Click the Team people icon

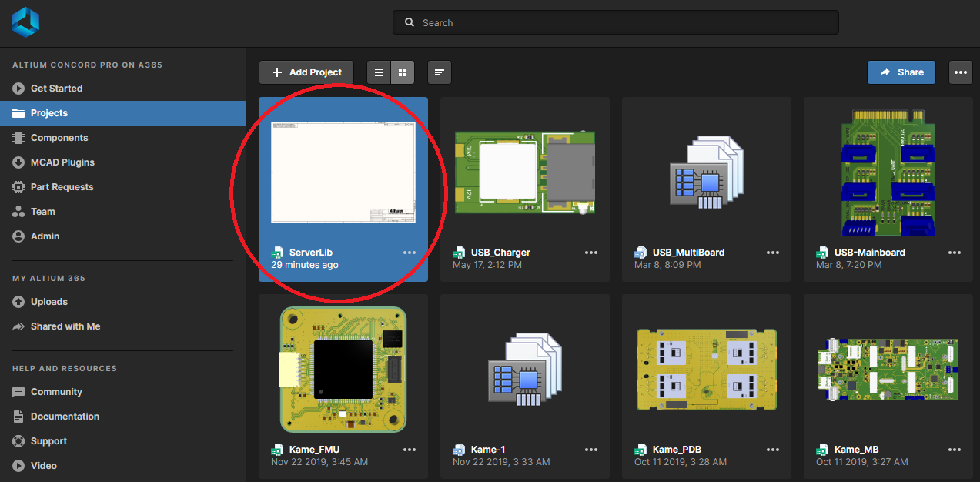(x=18, y=212)
